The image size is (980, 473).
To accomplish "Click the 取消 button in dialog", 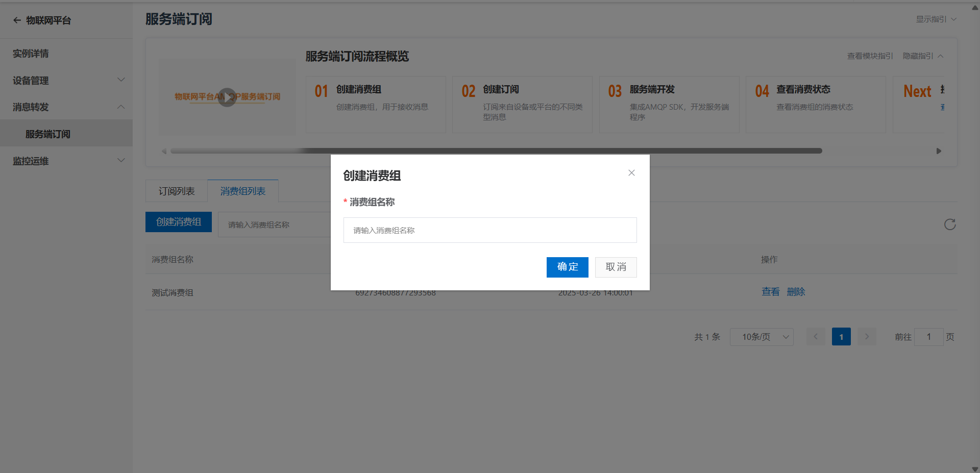I will [616, 267].
